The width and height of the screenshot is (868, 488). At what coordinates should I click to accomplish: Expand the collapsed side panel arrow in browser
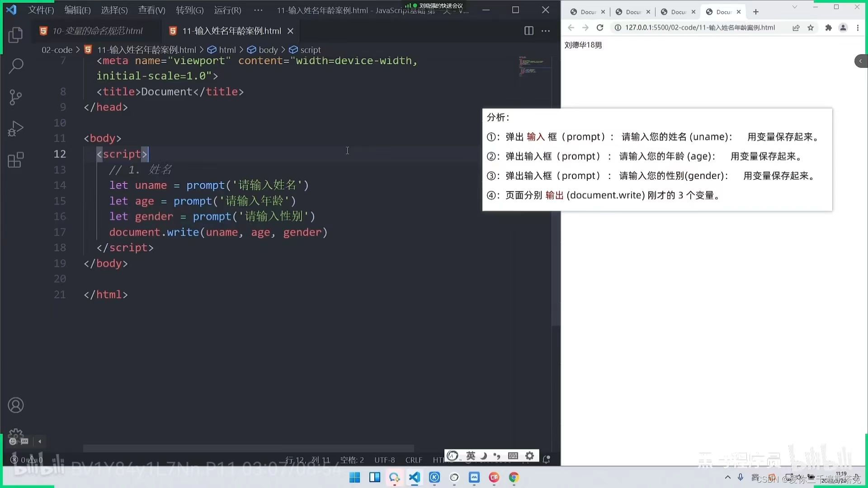861,61
